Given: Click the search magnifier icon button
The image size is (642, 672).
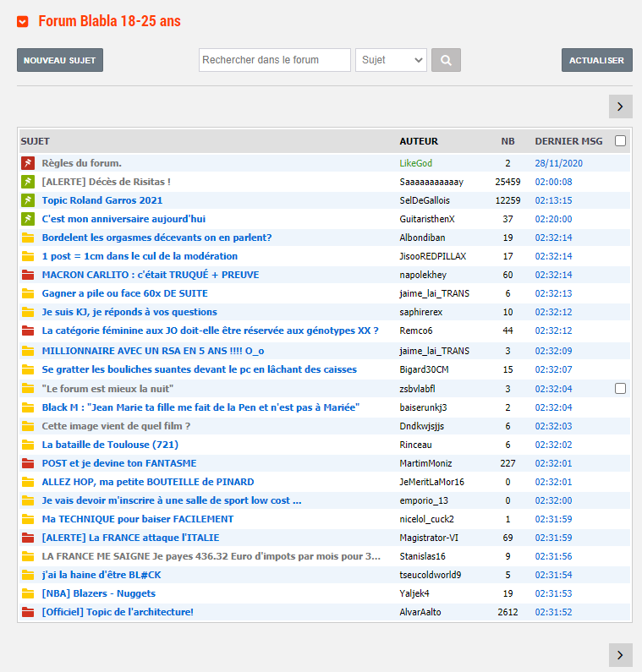Looking at the screenshot, I should click(446, 60).
